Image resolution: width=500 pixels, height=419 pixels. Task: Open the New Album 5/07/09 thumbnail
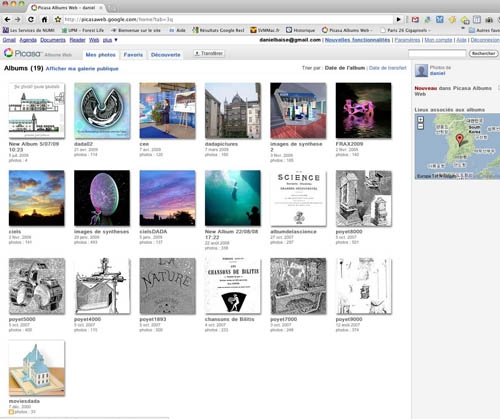click(x=37, y=111)
